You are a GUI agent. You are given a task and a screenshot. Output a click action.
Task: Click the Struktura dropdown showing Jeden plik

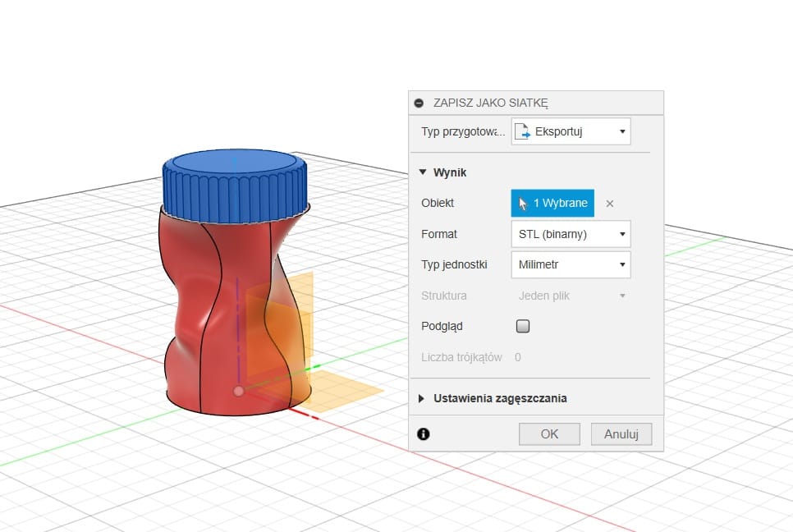coord(571,295)
